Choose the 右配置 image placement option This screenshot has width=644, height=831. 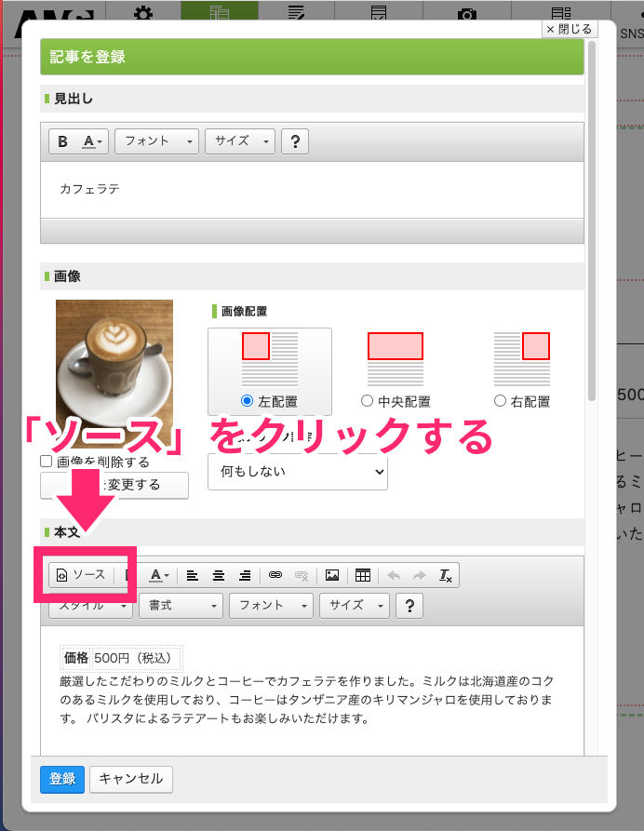pos(502,402)
